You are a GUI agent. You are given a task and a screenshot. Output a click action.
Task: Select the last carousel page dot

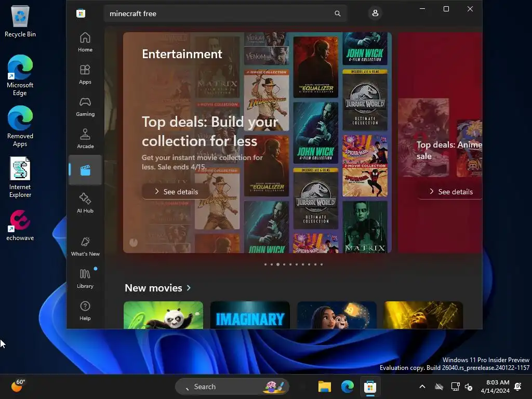pyautogui.click(x=321, y=264)
